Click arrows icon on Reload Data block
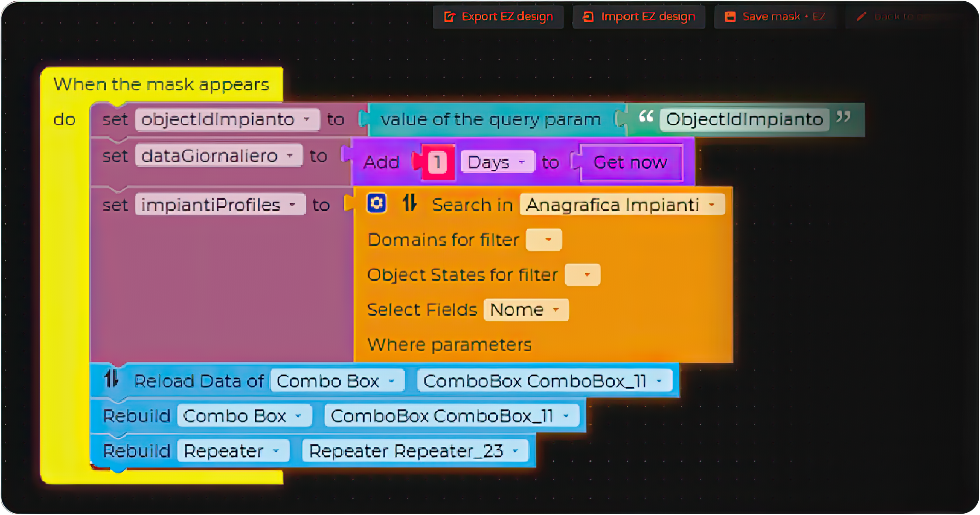The image size is (980, 515). click(111, 379)
